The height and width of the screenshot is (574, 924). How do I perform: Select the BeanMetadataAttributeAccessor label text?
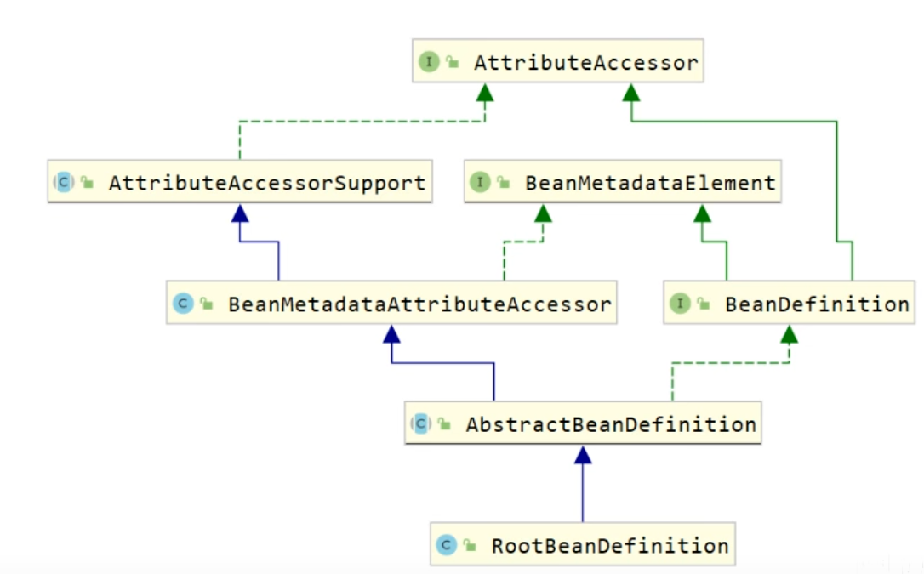[x=419, y=305]
